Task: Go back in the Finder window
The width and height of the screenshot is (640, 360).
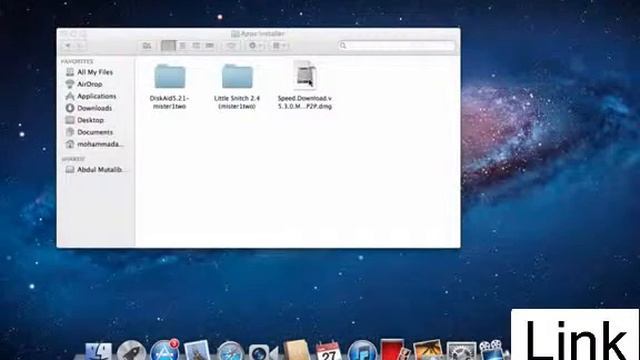Action: click(x=68, y=46)
